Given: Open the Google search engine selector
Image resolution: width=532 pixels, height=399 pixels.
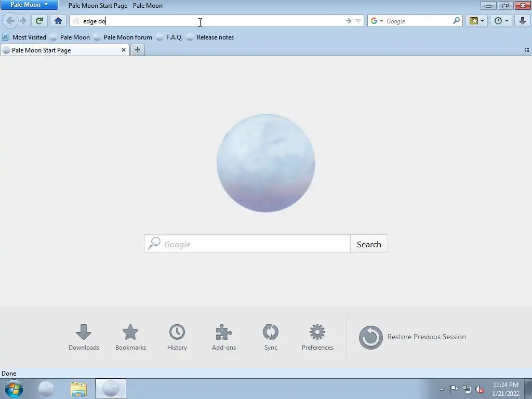Looking at the screenshot, I should coord(376,21).
